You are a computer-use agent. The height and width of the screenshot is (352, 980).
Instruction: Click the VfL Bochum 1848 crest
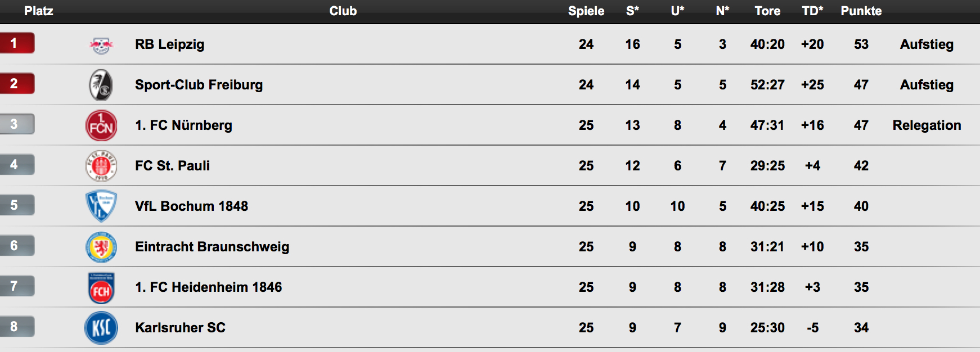[x=101, y=206]
